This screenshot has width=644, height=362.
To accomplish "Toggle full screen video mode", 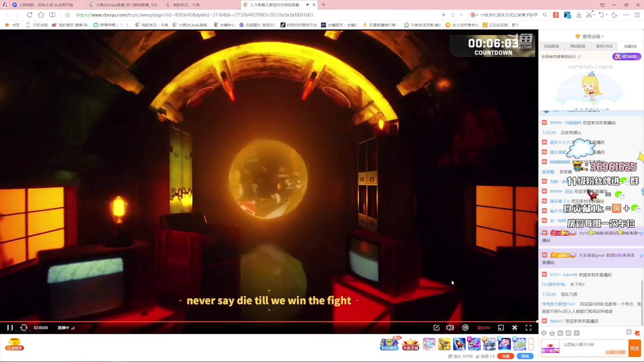I will coord(529,327).
